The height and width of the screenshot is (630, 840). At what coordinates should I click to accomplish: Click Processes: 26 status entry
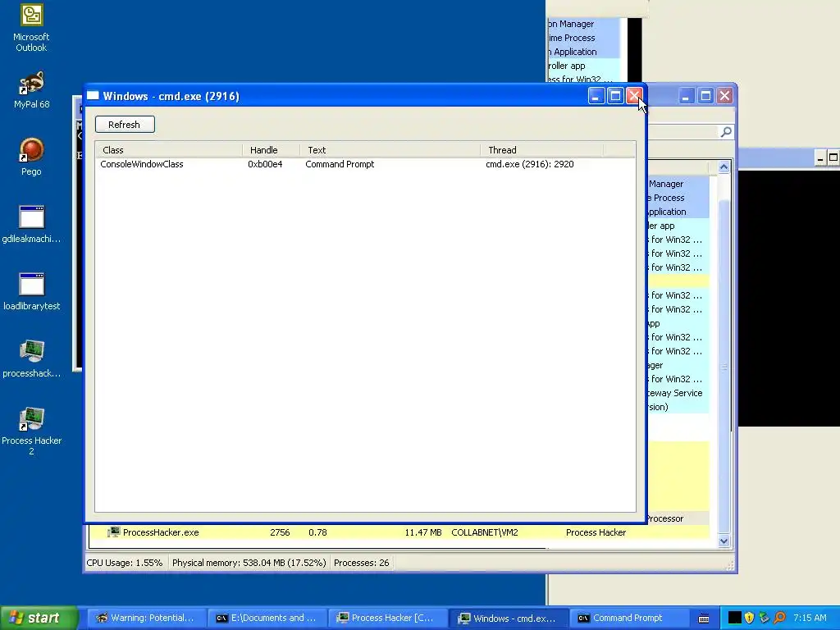point(361,563)
